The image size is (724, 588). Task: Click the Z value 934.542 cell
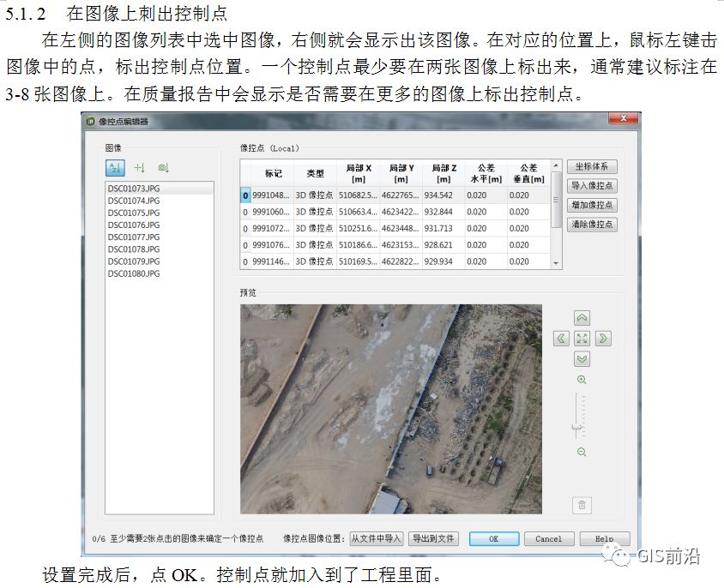pyautogui.click(x=443, y=195)
